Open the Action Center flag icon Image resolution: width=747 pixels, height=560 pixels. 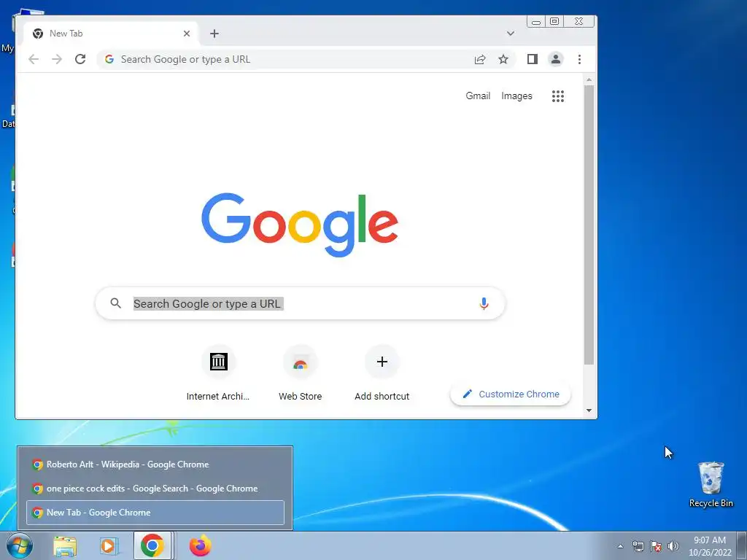656,546
